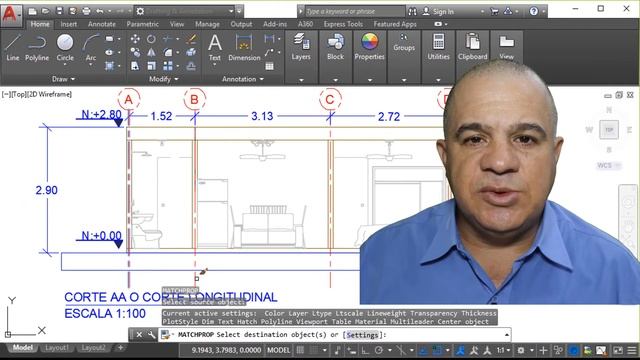Select the Copy tool icon
Viewport: 640px width, 360px height.
point(135,52)
